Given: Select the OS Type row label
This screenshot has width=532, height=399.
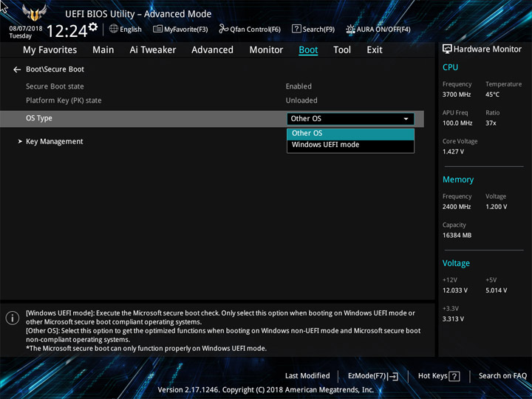Looking at the screenshot, I should tap(39, 118).
